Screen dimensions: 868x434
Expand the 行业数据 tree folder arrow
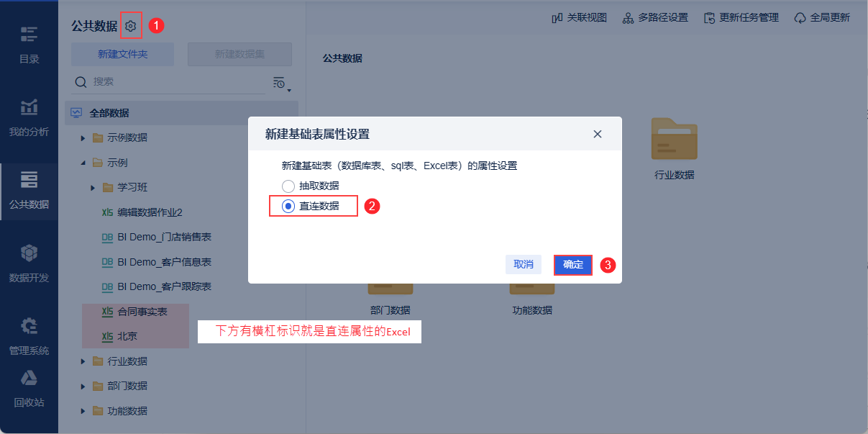point(83,361)
